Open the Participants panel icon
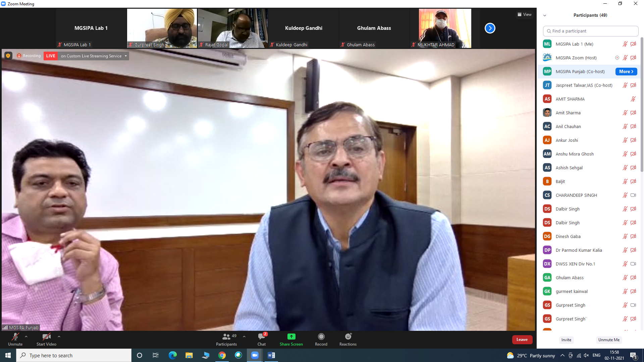Image resolution: width=644 pixels, height=362 pixels. [226, 337]
